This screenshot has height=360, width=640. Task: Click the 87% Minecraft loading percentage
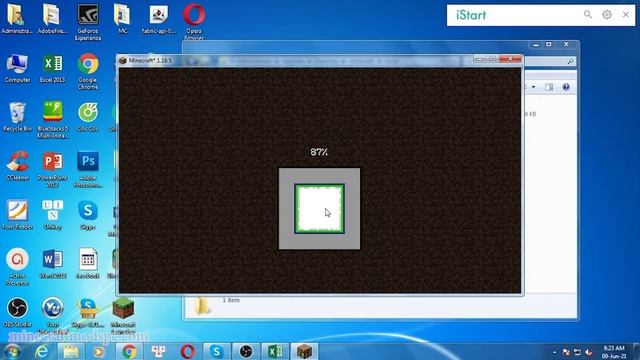click(319, 152)
